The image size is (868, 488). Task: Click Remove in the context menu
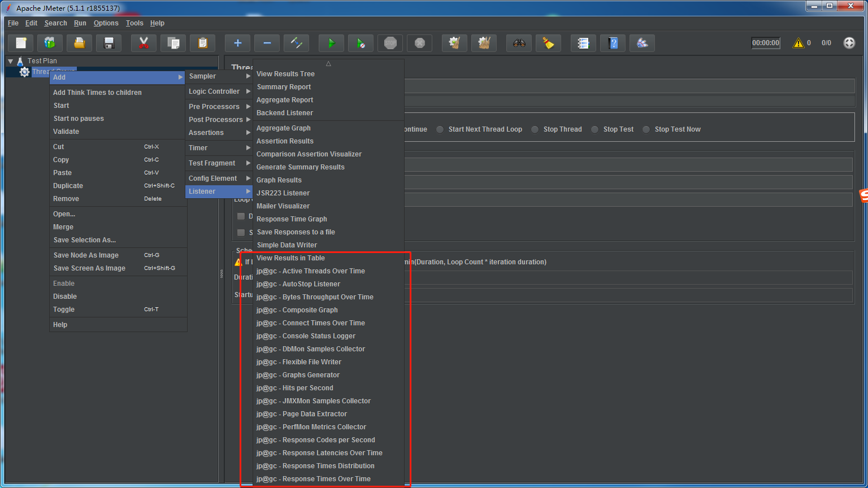(118, 199)
